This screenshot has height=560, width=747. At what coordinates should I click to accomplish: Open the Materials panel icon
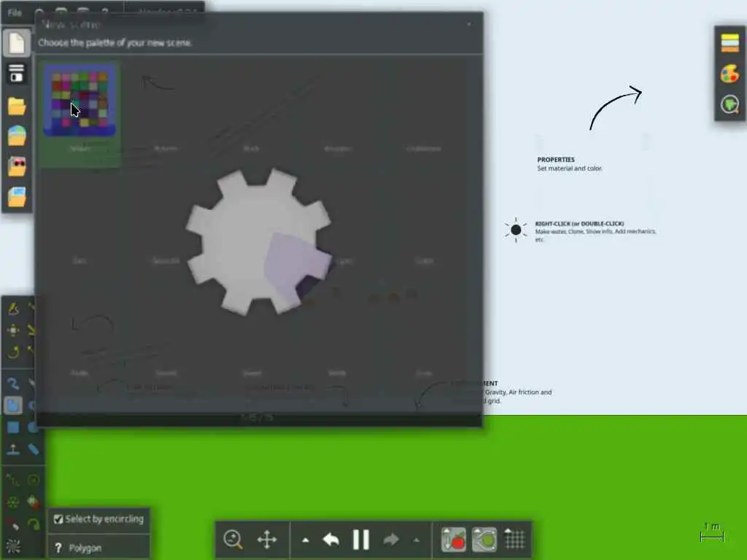[x=729, y=43]
